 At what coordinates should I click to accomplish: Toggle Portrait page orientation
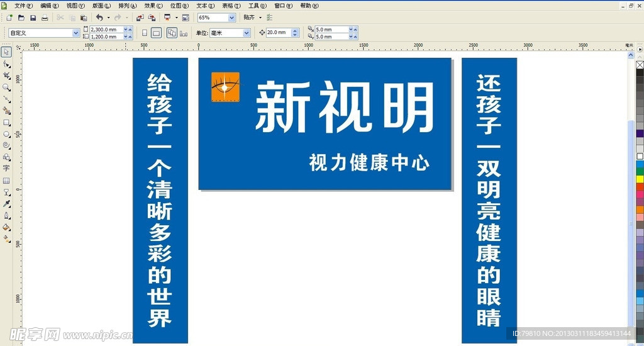[145, 33]
